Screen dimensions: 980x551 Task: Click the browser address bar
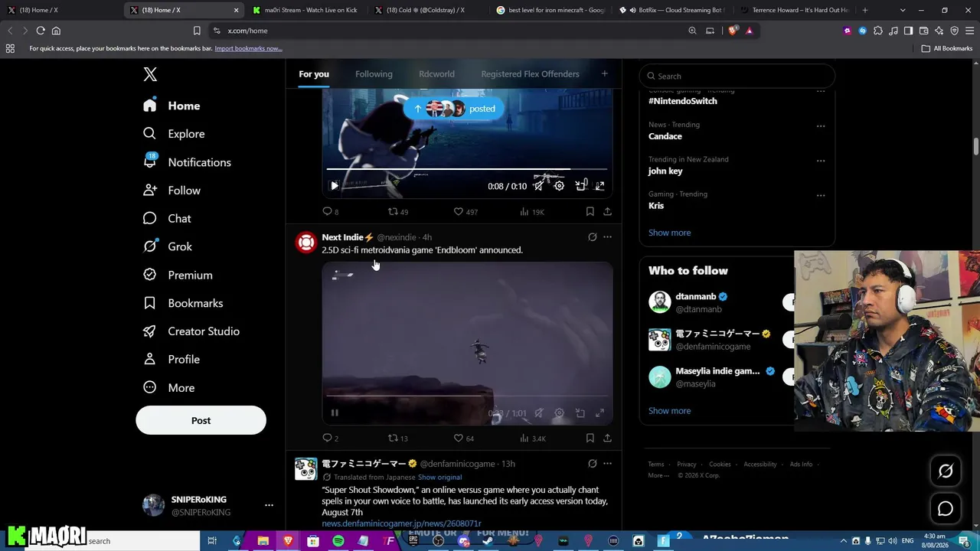click(452, 31)
